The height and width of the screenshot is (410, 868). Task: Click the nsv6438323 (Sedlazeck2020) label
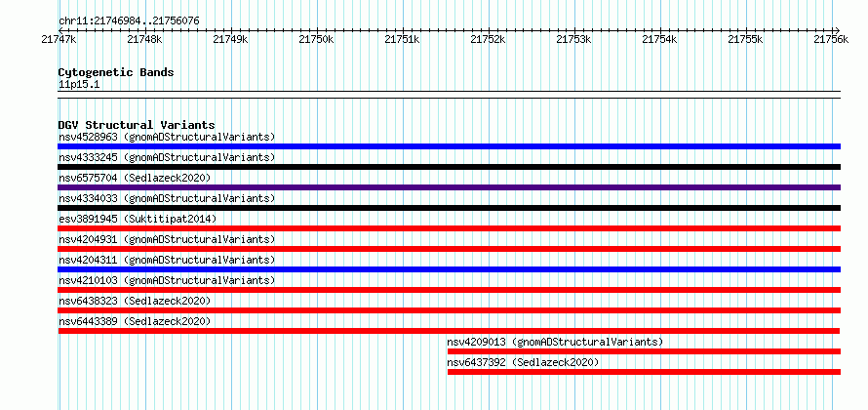135,301
